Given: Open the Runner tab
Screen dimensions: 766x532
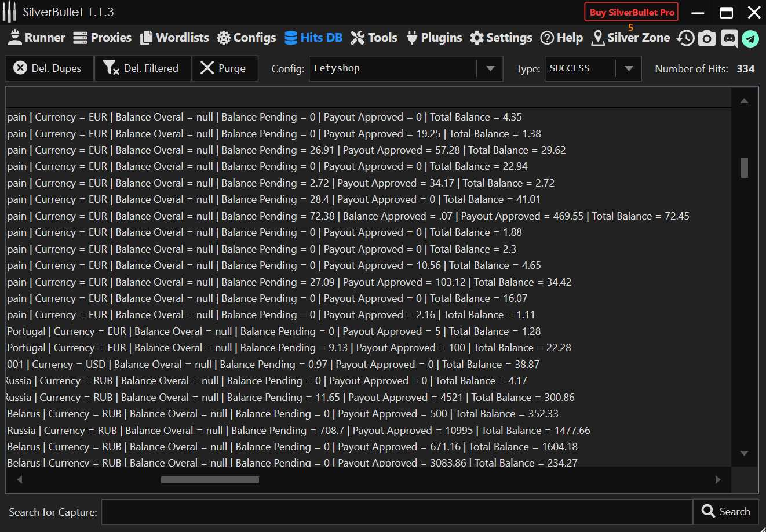Looking at the screenshot, I should (37, 38).
